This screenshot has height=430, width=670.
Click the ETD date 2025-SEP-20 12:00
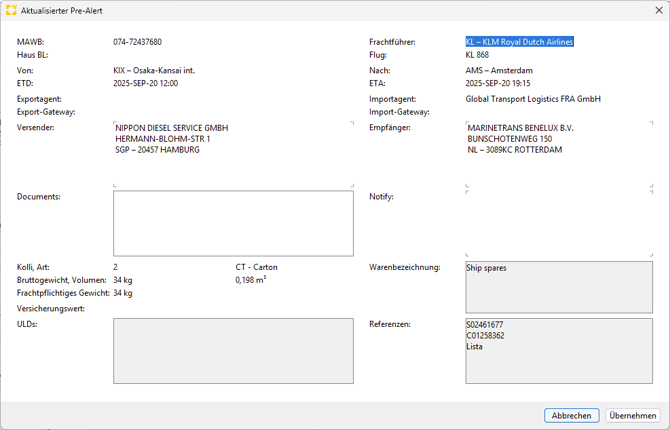click(146, 84)
